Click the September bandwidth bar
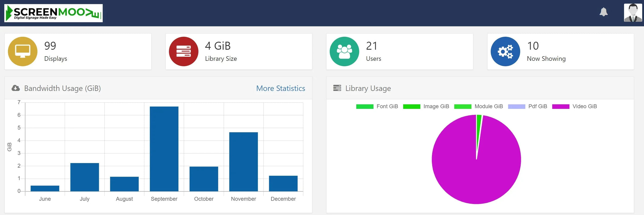Viewport: 644px width, 215px height. click(164, 149)
